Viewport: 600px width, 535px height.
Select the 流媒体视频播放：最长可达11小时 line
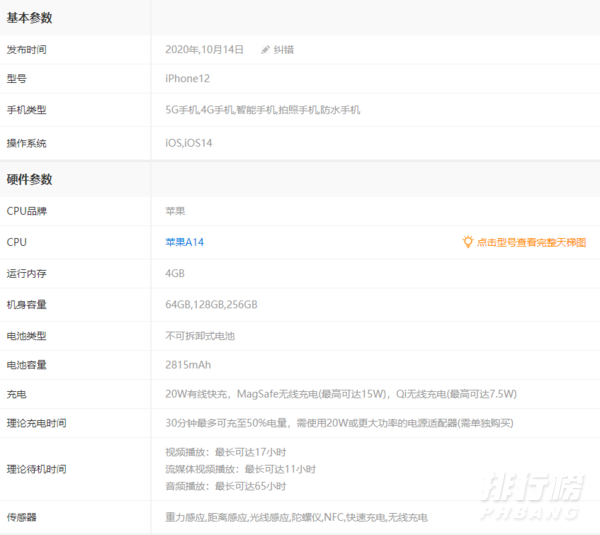[x=241, y=469]
